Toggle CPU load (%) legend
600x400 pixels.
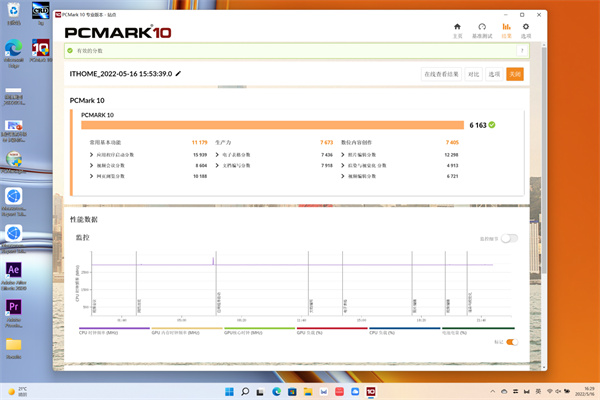pos(404,331)
